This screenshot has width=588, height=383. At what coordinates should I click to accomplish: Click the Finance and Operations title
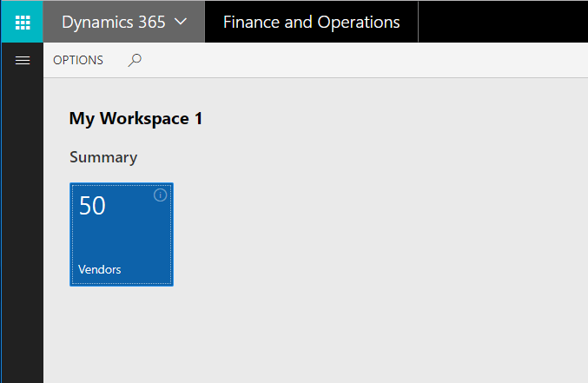click(311, 22)
